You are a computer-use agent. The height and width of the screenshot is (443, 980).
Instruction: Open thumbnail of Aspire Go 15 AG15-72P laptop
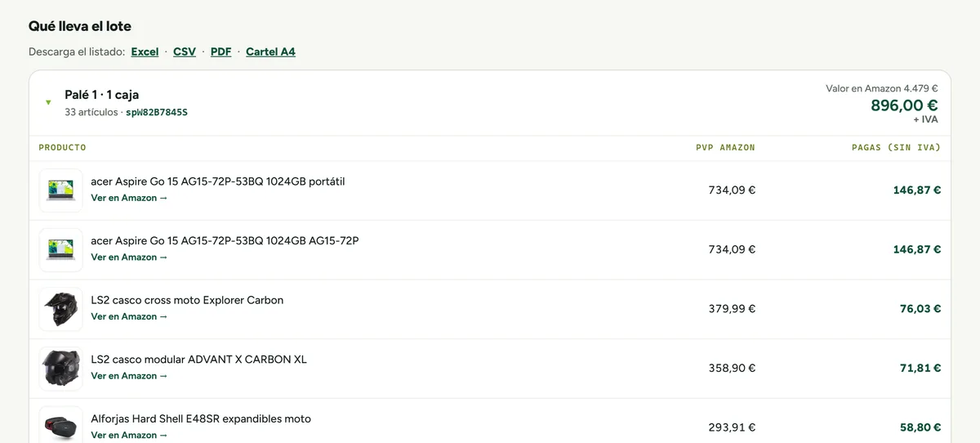[61, 250]
